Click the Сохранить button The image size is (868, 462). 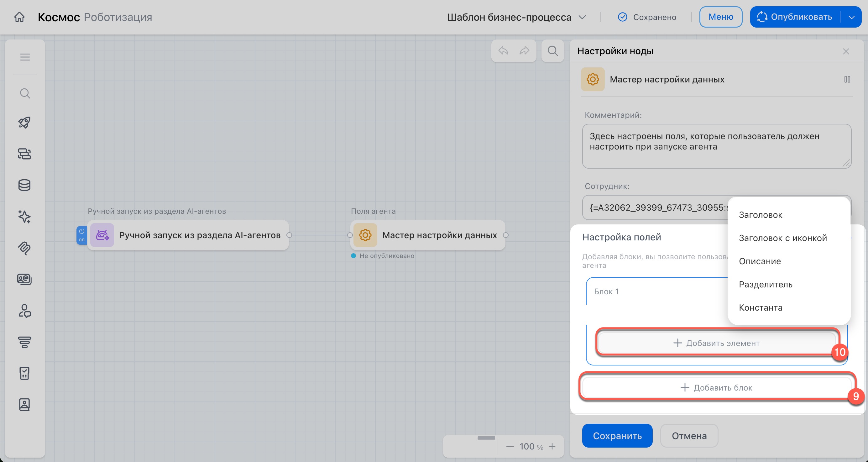617,436
